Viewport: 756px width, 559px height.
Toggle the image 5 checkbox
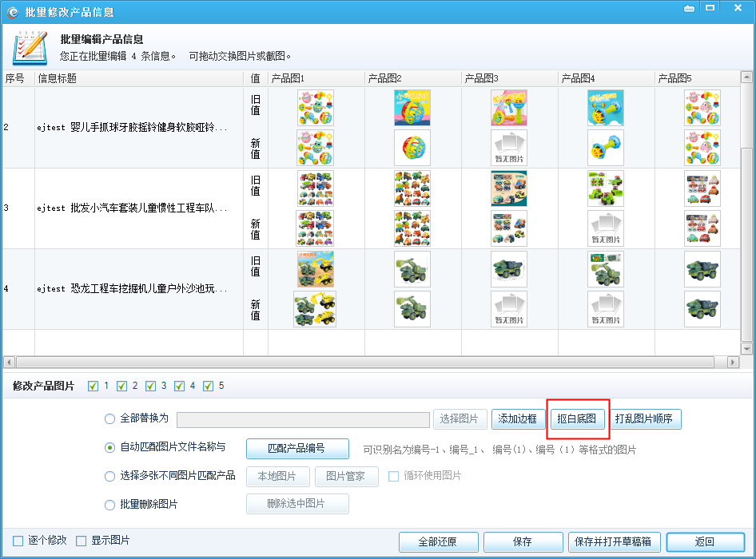click(x=209, y=387)
